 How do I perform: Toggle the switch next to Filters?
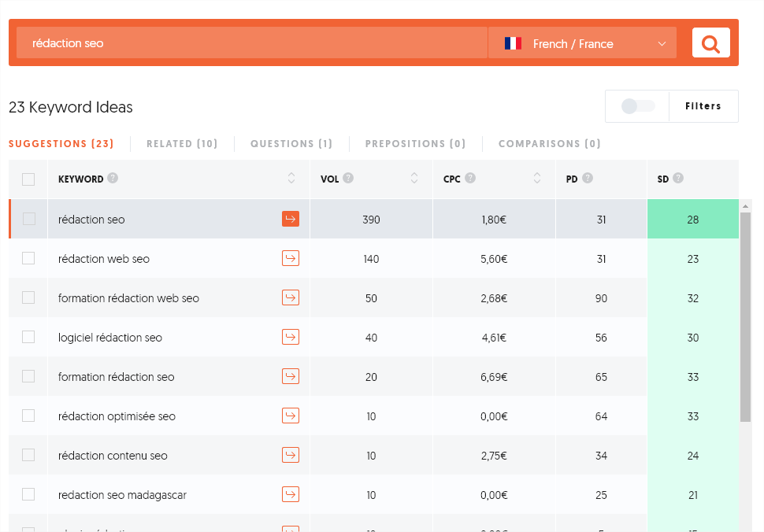637,106
